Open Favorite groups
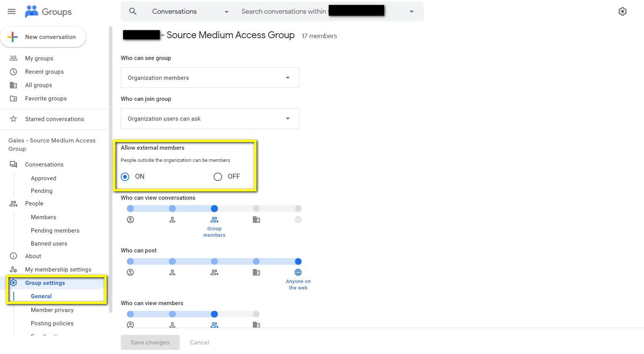Image resolution: width=644 pixels, height=354 pixels. (x=46, y=99)
